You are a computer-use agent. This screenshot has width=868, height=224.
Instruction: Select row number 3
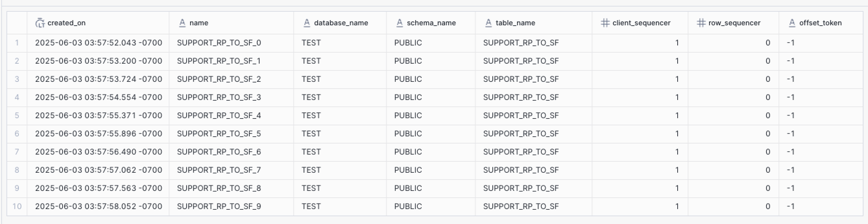coord(17,79)
